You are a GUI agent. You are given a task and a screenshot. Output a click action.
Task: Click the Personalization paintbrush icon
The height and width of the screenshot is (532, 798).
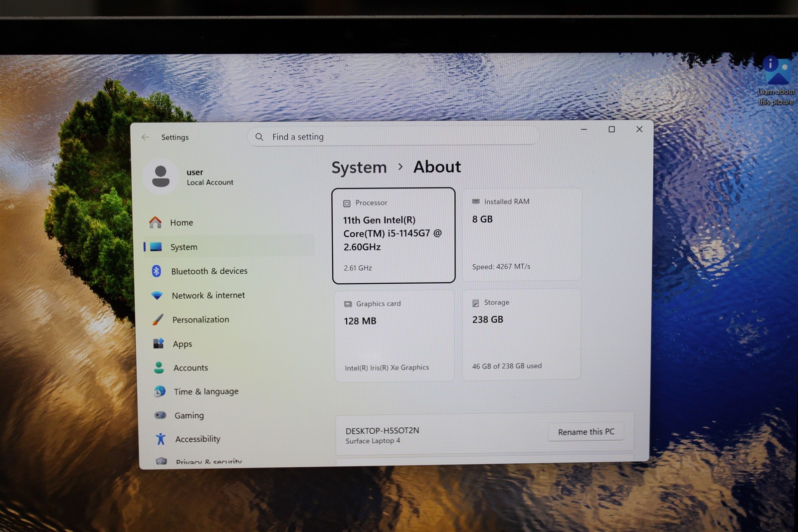158,320
